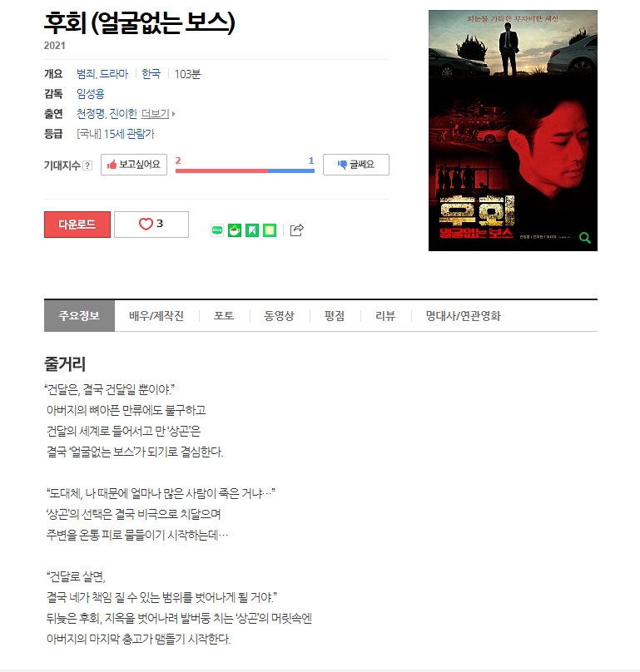
Task: Click the 15세 관람가 rating link
Action: 129,134
